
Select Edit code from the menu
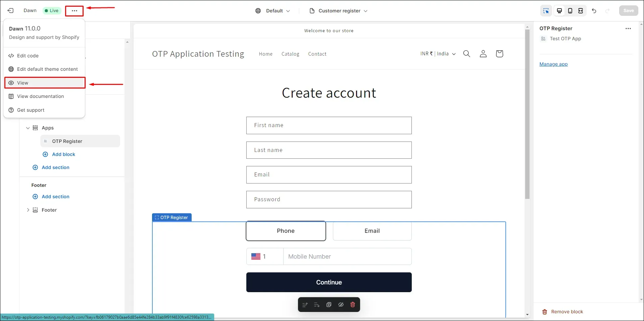tap(44, 56)
